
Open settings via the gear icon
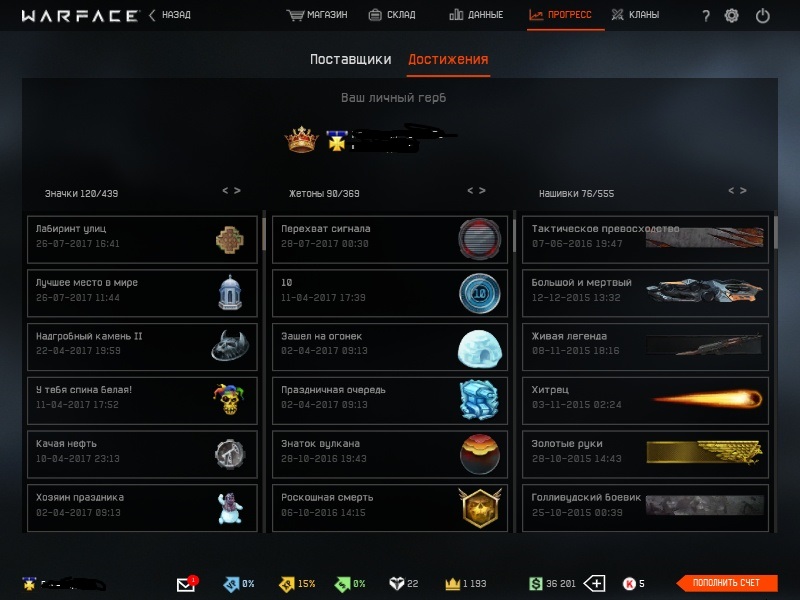point(732,16)
